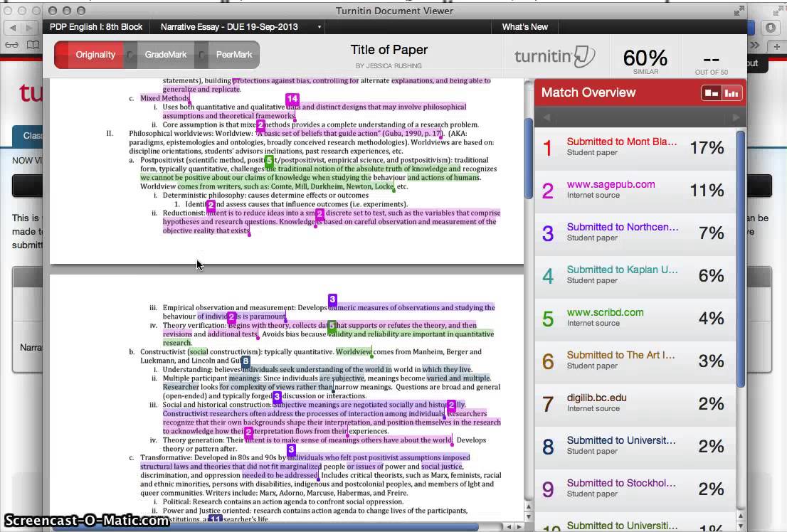Click the 7% value for match 3
Image resolution: width=787 pixels, height=532 pixels.
711,233
